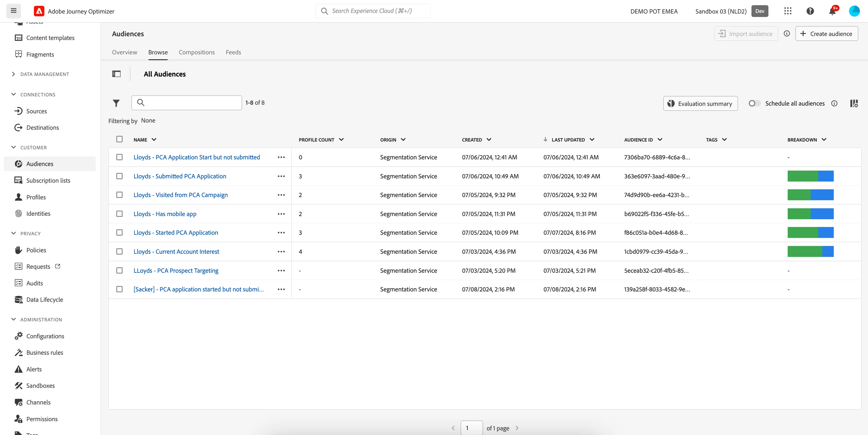868x435 pixels.
Task: Collapse the Connections section
Action: click(14, 94)
